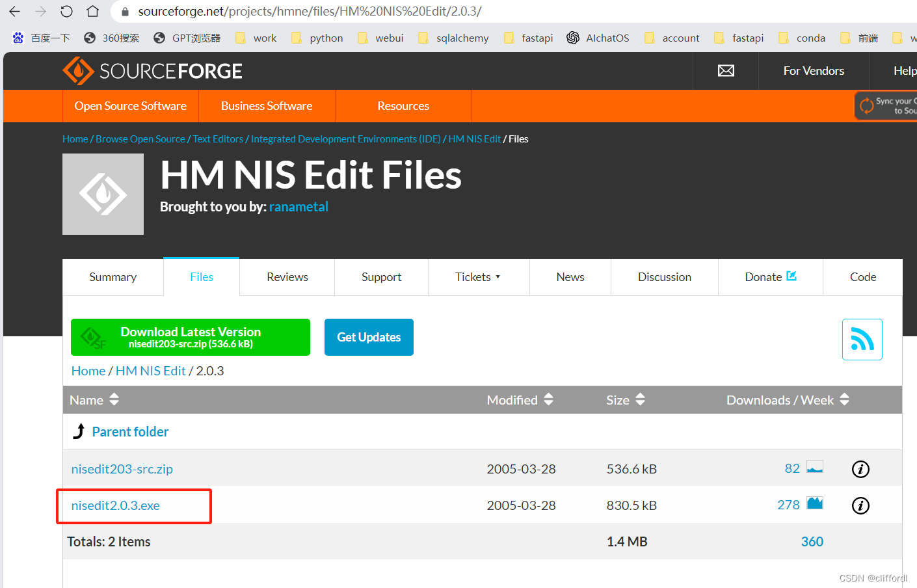The height and width of the screenshot is (588, 917).
Task: Switch to the Summary tab
Action: (113, 277)
